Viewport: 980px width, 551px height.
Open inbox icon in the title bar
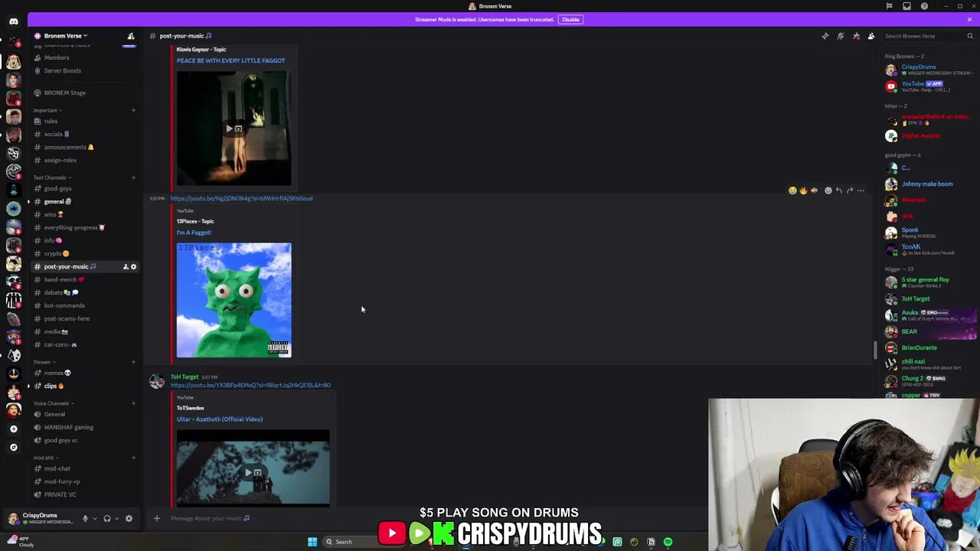[x=906, y=6]
